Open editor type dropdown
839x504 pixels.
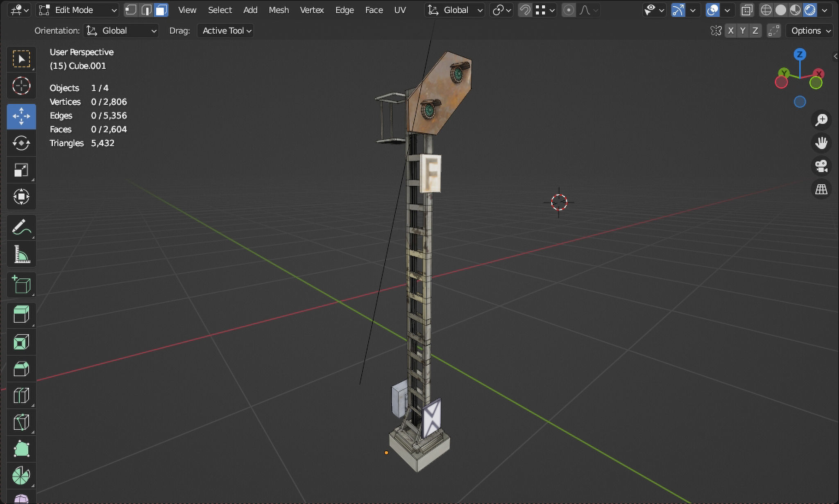point(19,10)
